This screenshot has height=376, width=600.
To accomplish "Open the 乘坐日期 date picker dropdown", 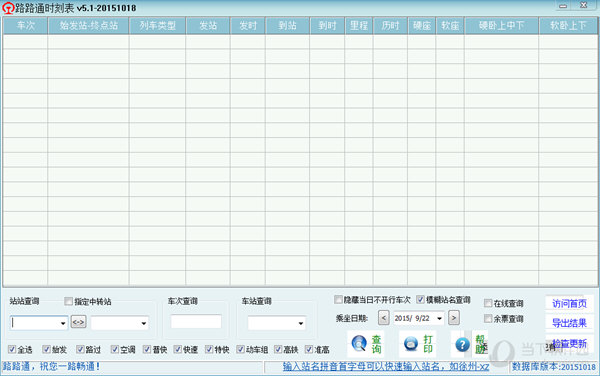I will pyautogui.click(x=439, y=318).
